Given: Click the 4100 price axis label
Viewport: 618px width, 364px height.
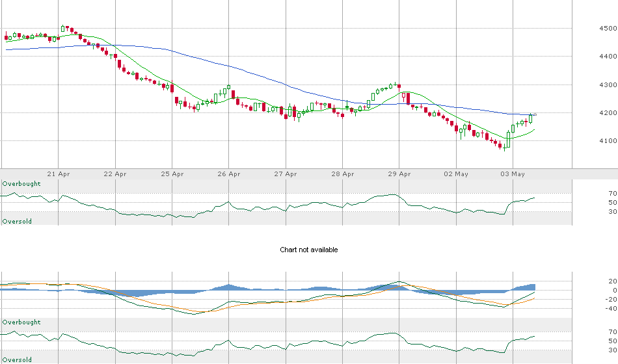Looking at the screenshot, I should (608, 140).
